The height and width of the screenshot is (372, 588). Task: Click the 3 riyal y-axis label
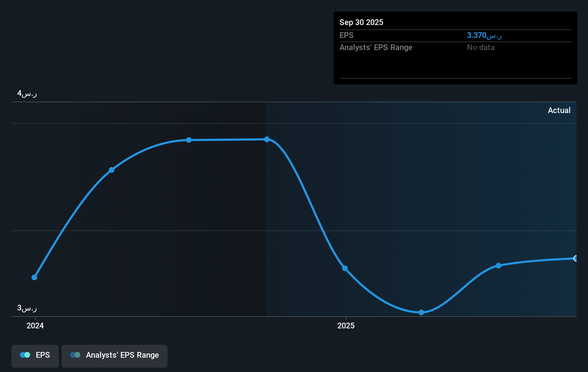pyautogui.click(x=27, y=308)
